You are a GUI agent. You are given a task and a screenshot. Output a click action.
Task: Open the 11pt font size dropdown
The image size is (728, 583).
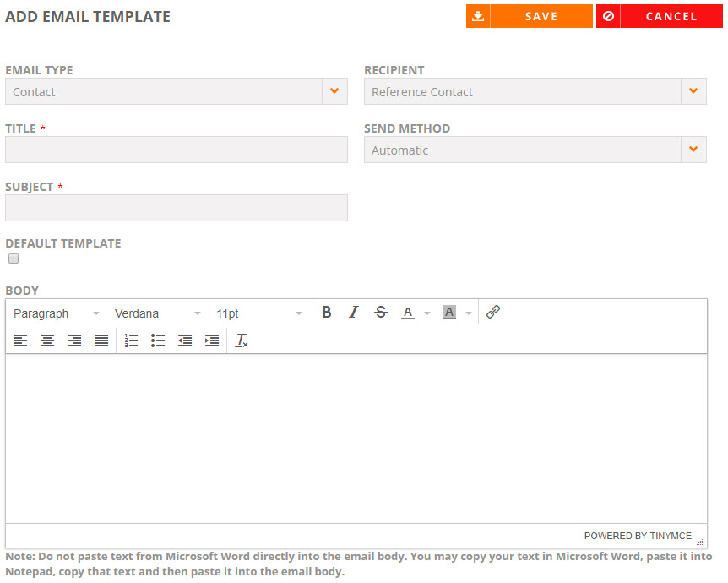(x=259, y=313)
